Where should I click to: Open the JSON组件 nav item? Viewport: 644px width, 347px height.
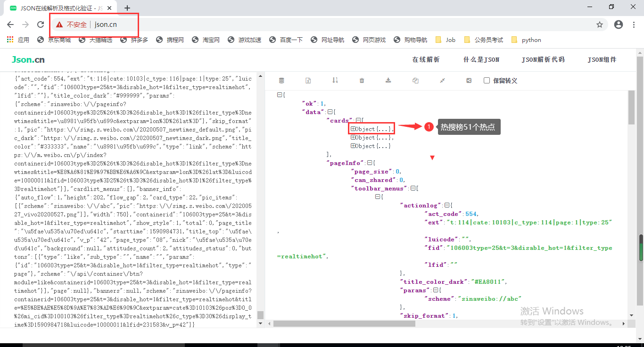[x=602, y=59]
